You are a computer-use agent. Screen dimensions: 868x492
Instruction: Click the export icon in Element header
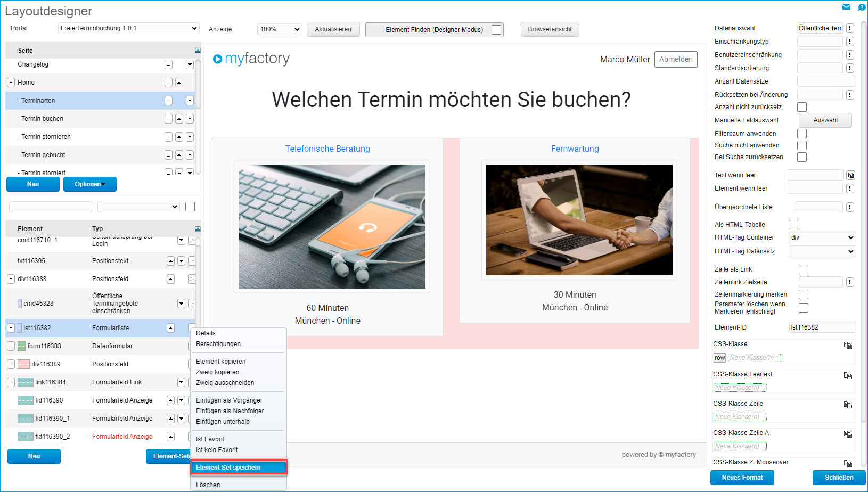(198, 229)
